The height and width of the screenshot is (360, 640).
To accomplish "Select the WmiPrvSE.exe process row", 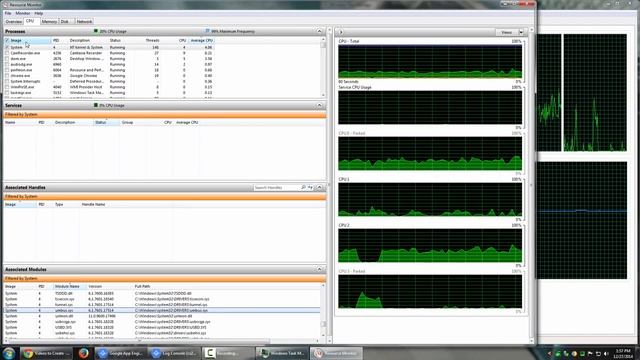I will (108, 87).
